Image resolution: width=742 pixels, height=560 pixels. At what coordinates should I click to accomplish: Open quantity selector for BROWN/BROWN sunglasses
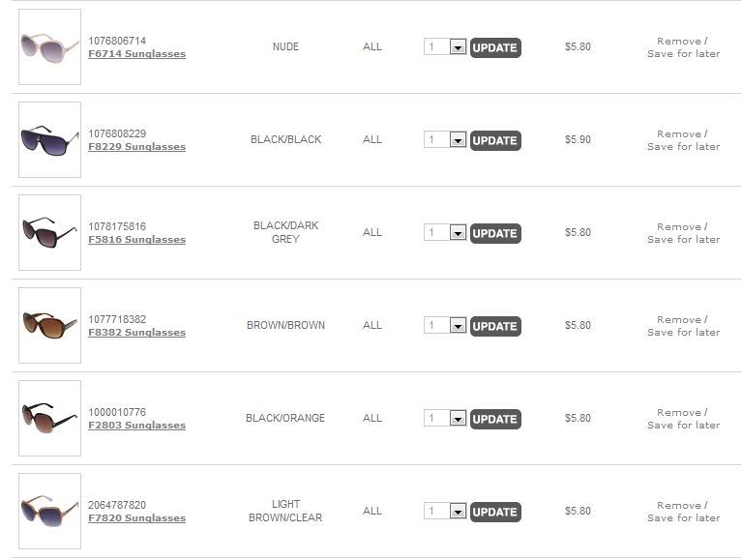pyautogui.click(x=458, y=326)
